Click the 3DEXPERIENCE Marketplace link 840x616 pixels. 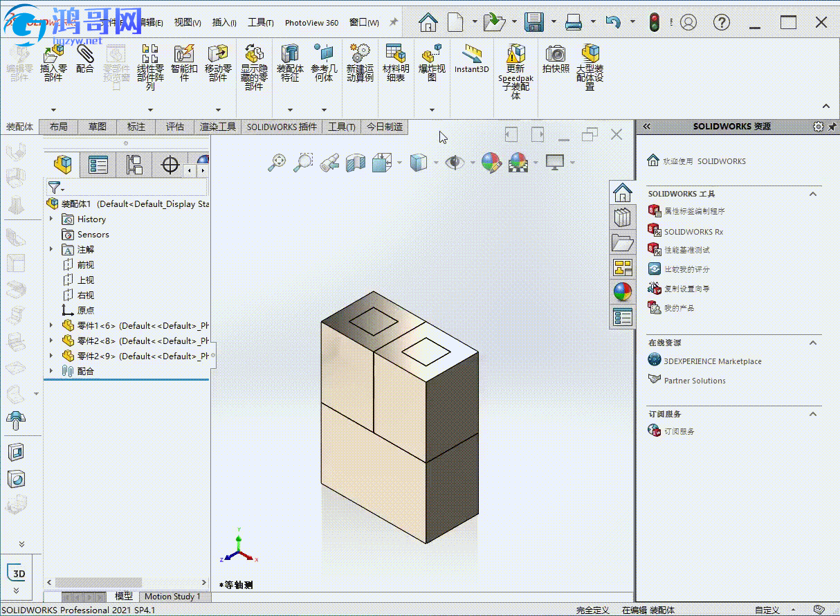click(x=713, y=361)
